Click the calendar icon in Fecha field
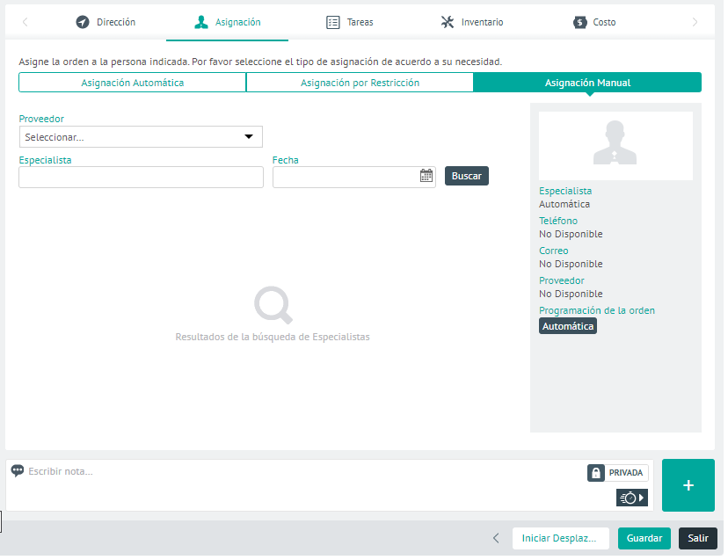The height and width of the screenshot is (560, 728). click(426, 176)
